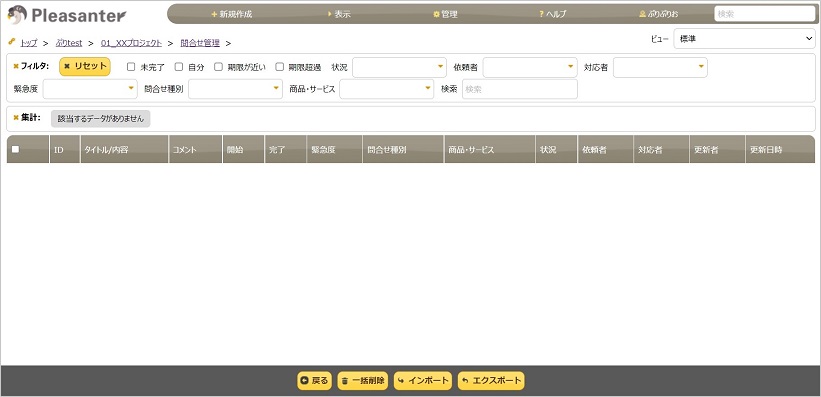Click the Pleasanter bird logo
Screen dimensions: 821x397
tap(17, 15)
